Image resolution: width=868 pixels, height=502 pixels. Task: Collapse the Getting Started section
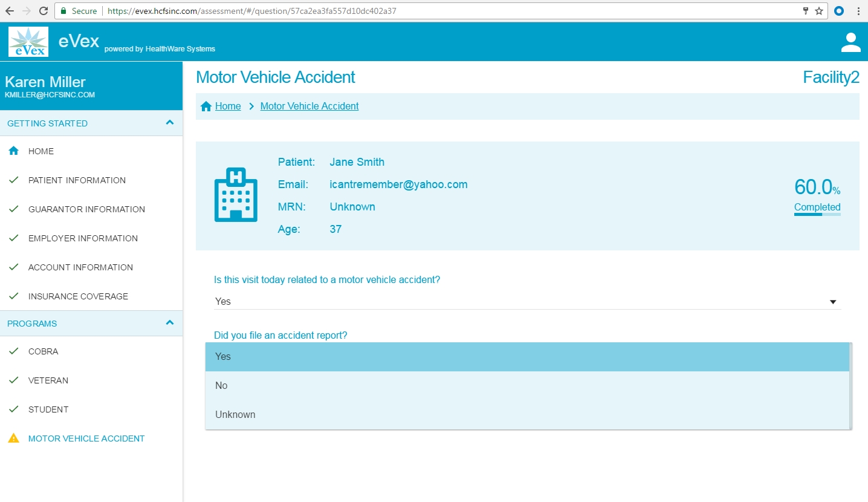click(170, 123)
